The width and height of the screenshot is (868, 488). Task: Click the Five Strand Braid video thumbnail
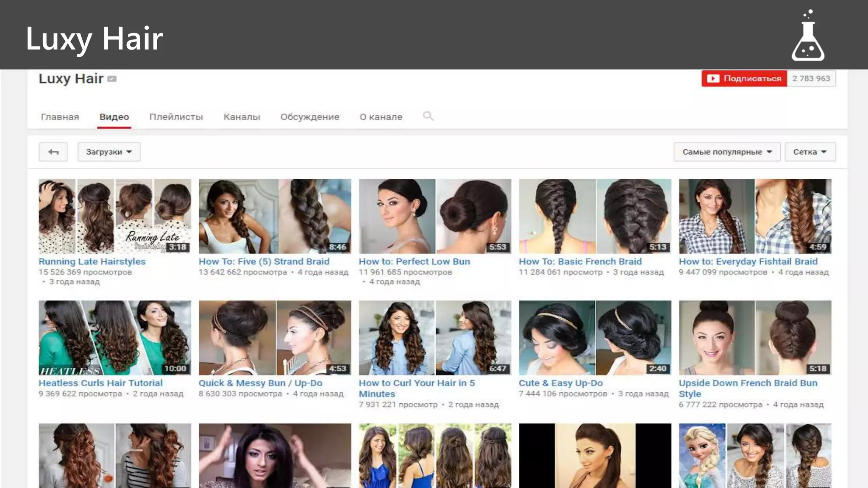[275, 216]
